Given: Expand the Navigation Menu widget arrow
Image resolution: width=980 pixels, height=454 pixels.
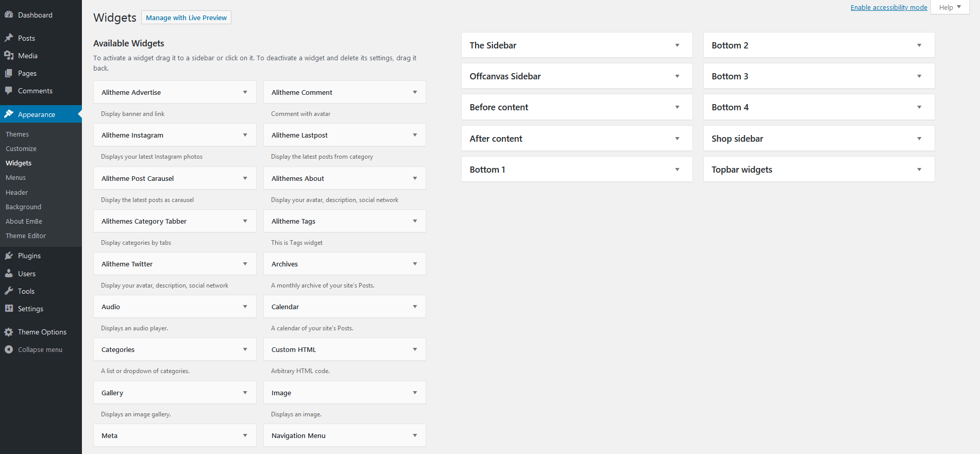Looking at the screenshot, I should click(415, 435).
